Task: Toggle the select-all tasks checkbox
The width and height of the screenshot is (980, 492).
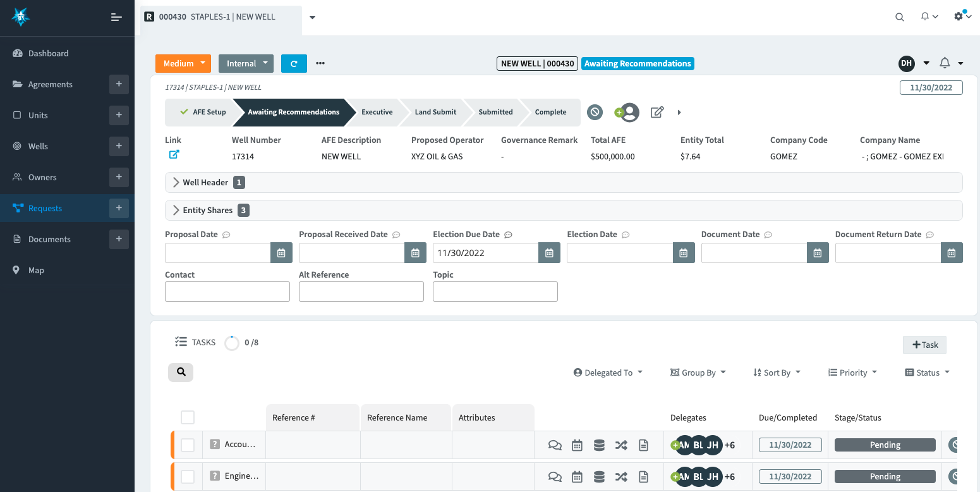Action: pyautogui.click(x=188, y=417)
